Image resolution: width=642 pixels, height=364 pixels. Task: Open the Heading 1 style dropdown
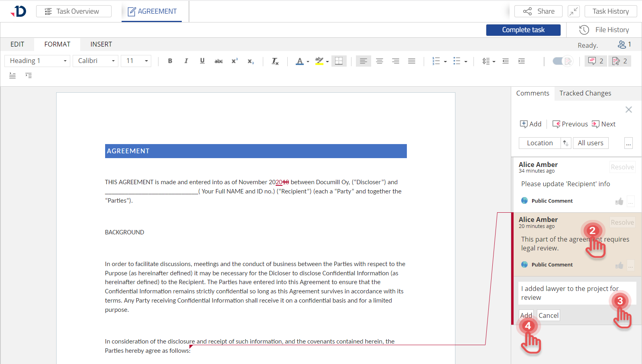click(x=37, y=61)
